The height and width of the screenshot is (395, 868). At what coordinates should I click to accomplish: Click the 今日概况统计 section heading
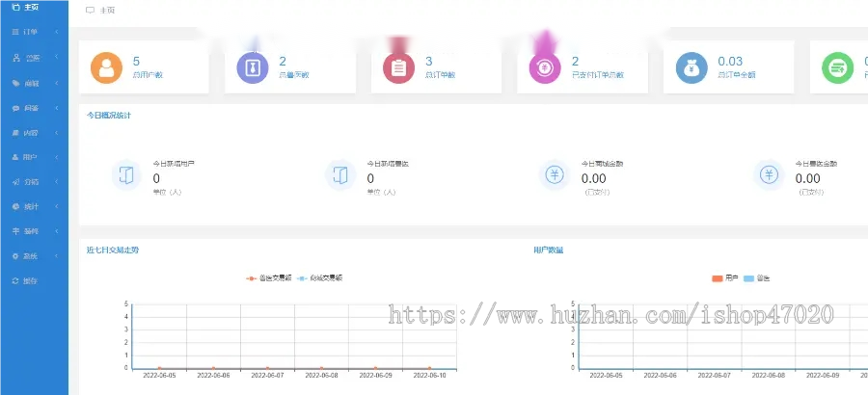coord(109,116)
